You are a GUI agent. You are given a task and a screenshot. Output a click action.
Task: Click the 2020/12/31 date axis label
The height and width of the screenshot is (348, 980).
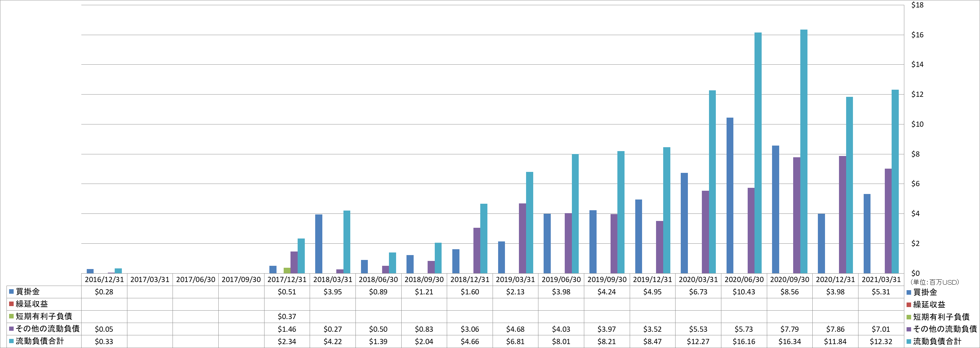tap(835, 279)
